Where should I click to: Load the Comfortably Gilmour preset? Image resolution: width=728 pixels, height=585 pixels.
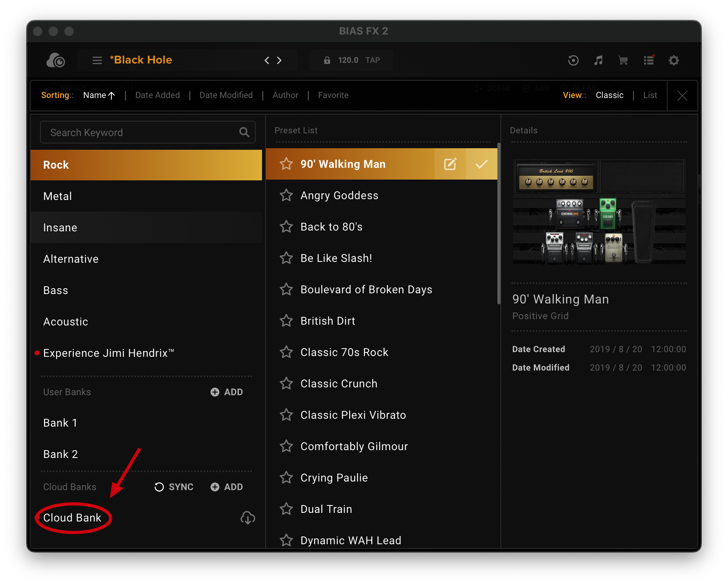[x=381, y=446]
